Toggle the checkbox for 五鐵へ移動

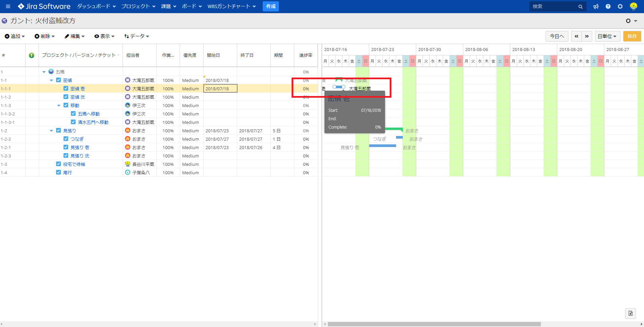pyautogui.click(x=73, y=113)
